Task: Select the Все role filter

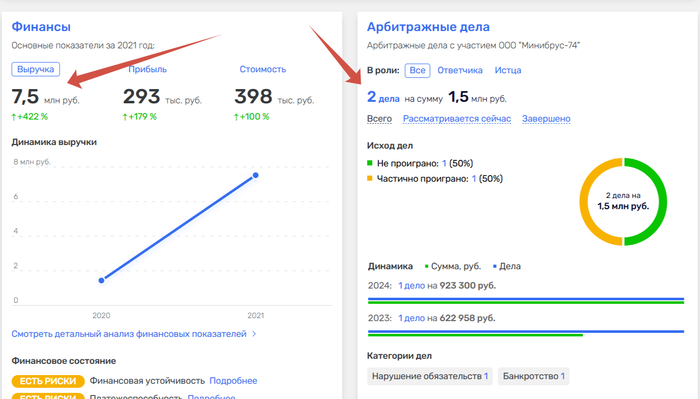Action: click(417, 71)
